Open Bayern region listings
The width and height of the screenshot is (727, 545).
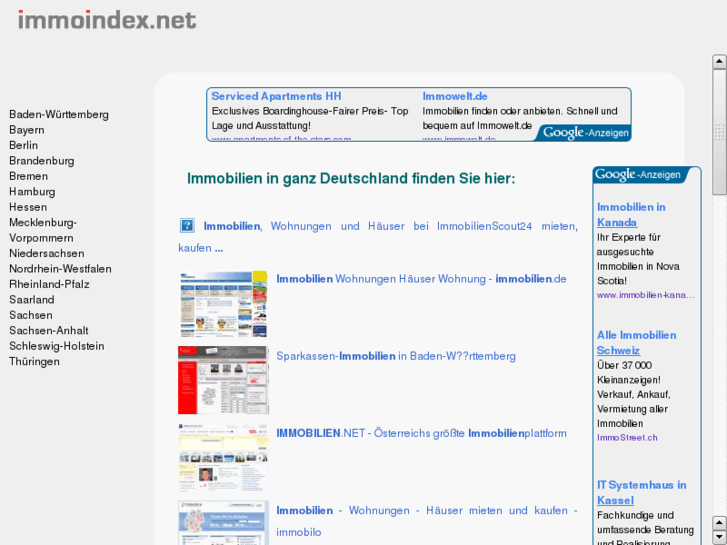pos(27,130)
